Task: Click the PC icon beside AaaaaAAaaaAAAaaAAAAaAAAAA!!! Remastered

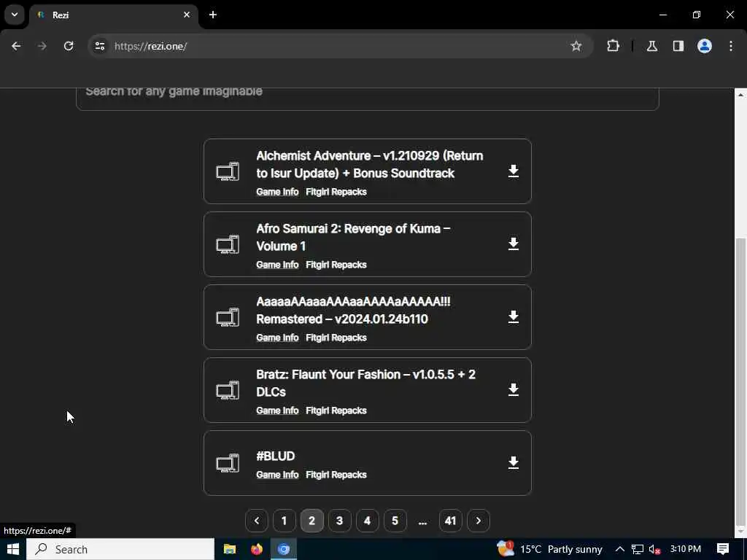Action: 228,317
